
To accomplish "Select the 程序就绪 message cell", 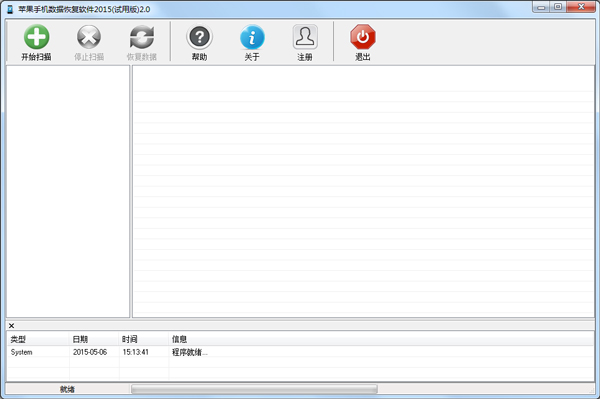I will (190, 352).
